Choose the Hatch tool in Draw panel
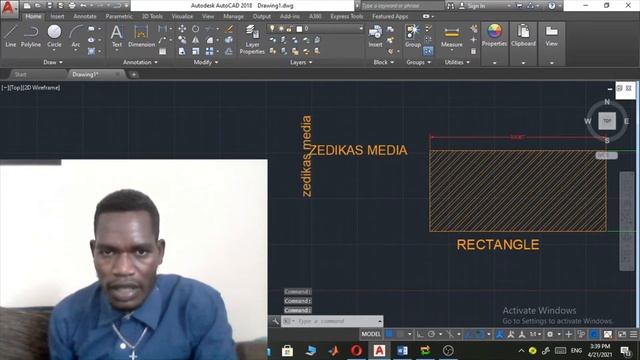This screenshot has width=640, height=360. click(x=91, y=51)
